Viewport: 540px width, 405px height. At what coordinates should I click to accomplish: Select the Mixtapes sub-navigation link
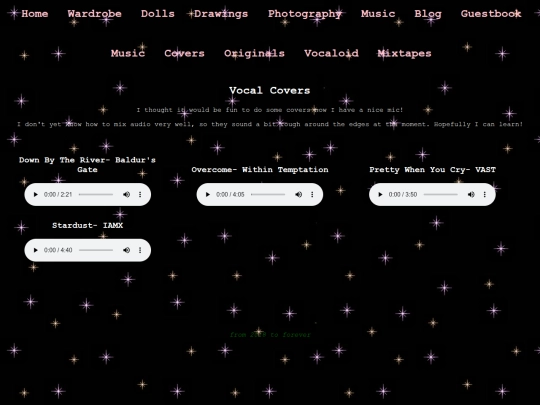[404, 53]
